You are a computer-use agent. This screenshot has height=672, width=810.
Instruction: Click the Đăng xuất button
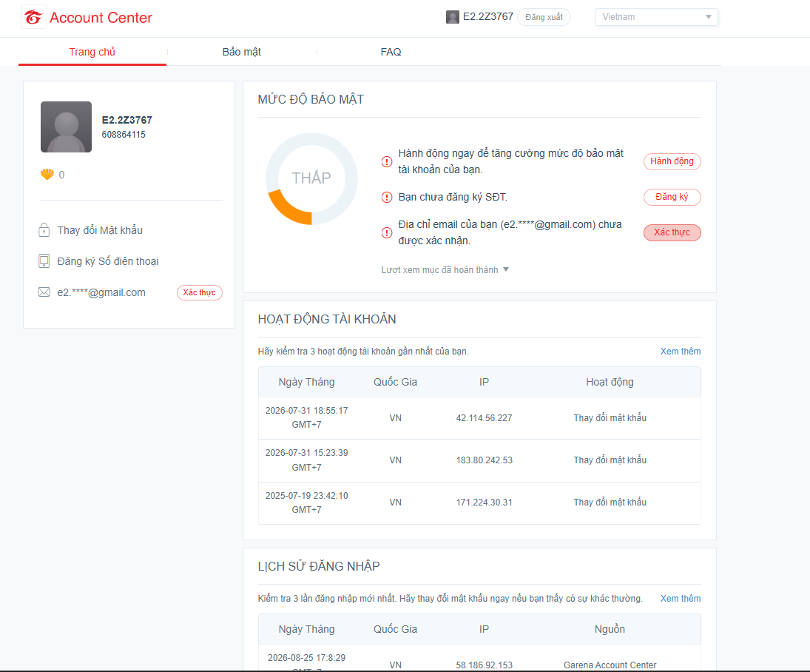(544, 17)
